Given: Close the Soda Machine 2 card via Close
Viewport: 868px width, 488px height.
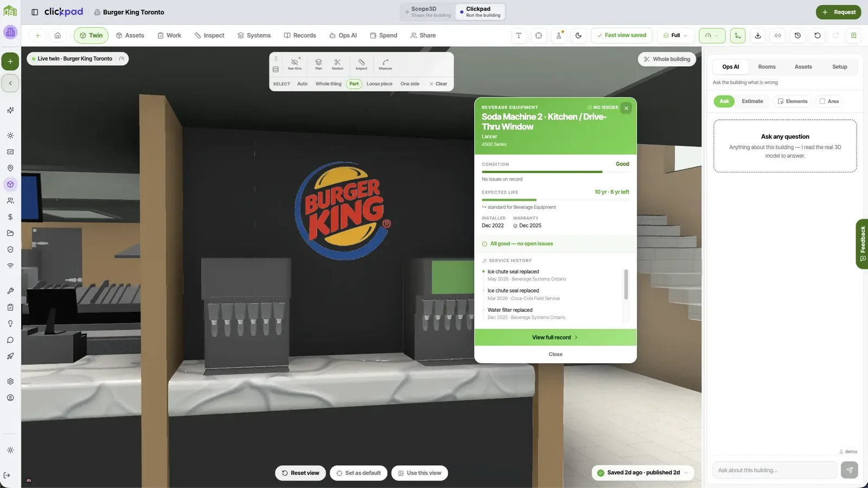Looking at the screenshot, I should (556, 354).
